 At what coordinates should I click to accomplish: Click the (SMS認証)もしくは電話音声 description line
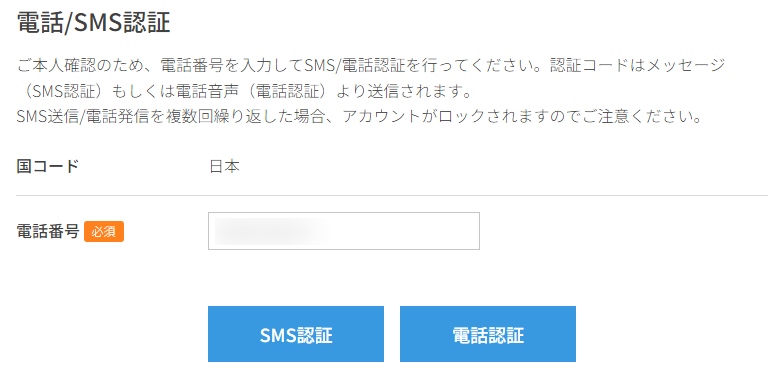pos(243,92)
